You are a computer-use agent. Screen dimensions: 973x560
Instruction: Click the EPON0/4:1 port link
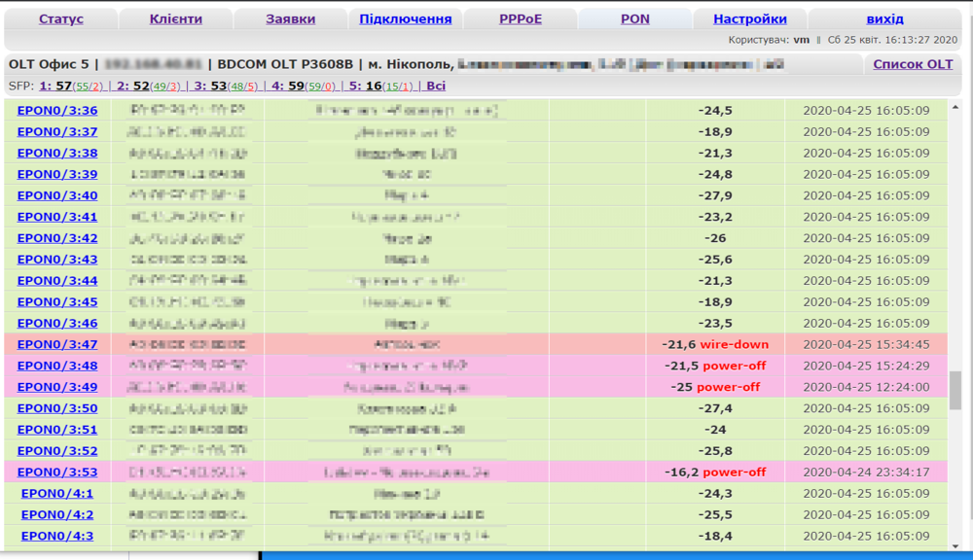[57, 494]
